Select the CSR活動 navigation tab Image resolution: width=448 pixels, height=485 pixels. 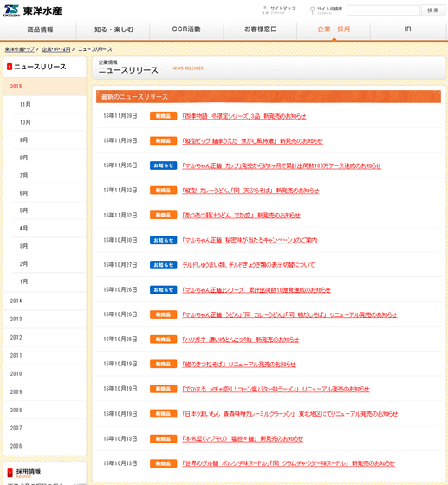[x=186, y=29]
